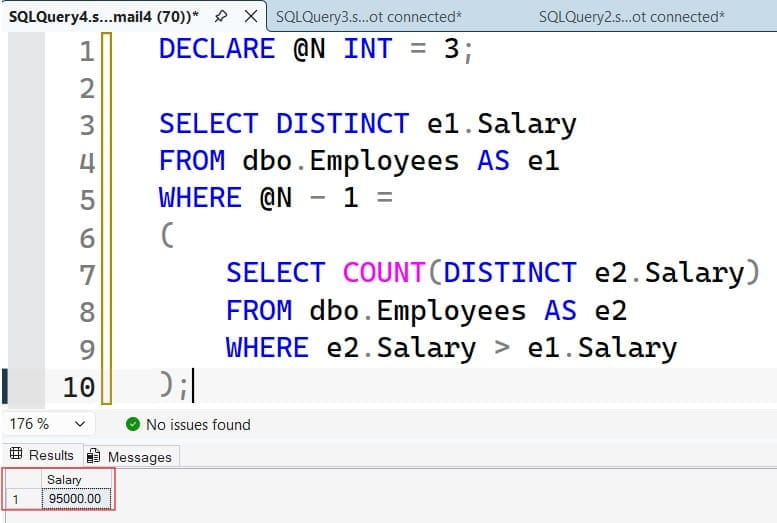Select row 1 header in results grid
This screenshot has height=523, width=777.
coord(23,498)
